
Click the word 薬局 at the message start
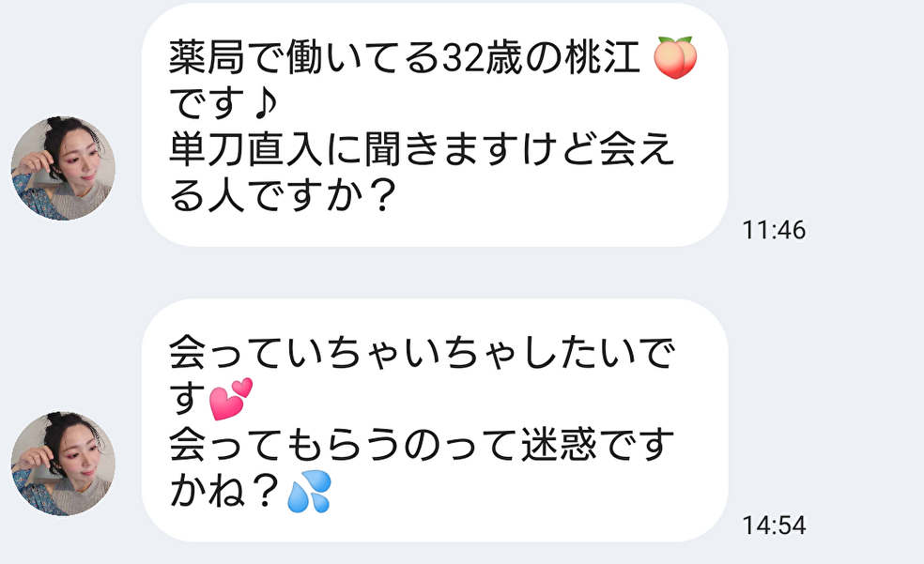click(207, 57)
